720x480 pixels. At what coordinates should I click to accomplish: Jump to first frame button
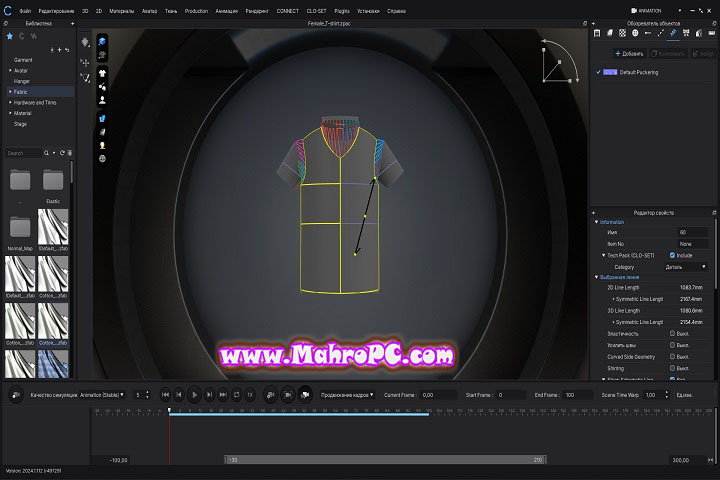pyautogui.click(x=165, y=395)
